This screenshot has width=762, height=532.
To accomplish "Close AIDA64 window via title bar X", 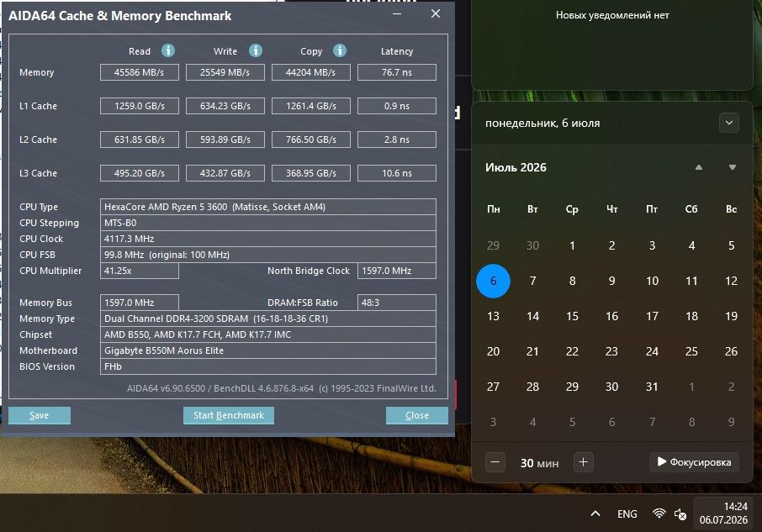I will 436,14.
